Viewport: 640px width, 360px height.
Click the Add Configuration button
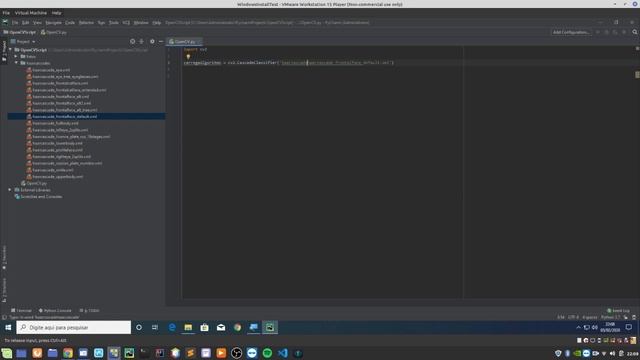[571, 32]
